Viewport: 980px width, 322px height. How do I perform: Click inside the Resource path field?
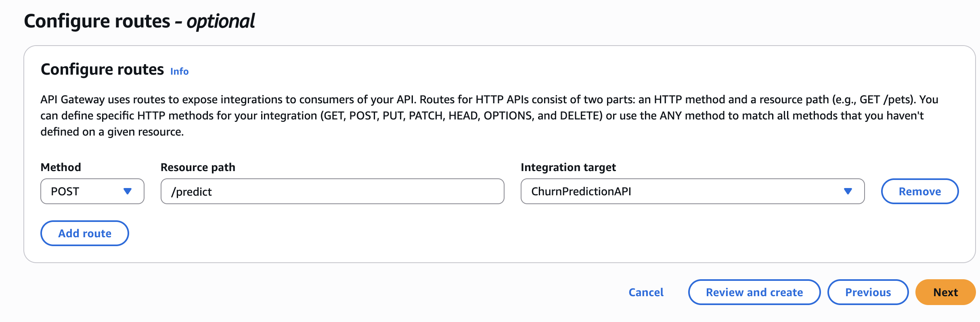(331, 191)
